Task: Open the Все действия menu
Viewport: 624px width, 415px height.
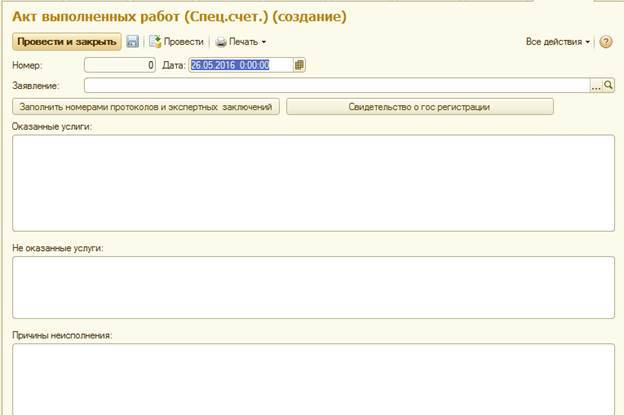Action: pyautogui.click(x=557, y=42)
